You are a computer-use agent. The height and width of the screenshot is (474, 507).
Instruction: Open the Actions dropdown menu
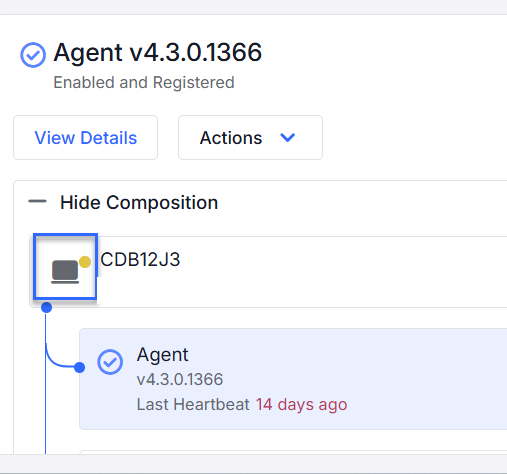(x=250, y=138)
